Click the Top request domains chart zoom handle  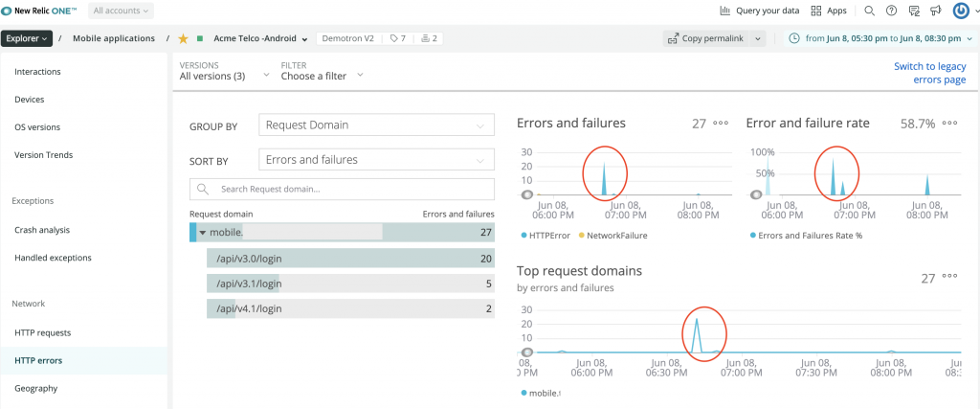(x=527, y=352)
